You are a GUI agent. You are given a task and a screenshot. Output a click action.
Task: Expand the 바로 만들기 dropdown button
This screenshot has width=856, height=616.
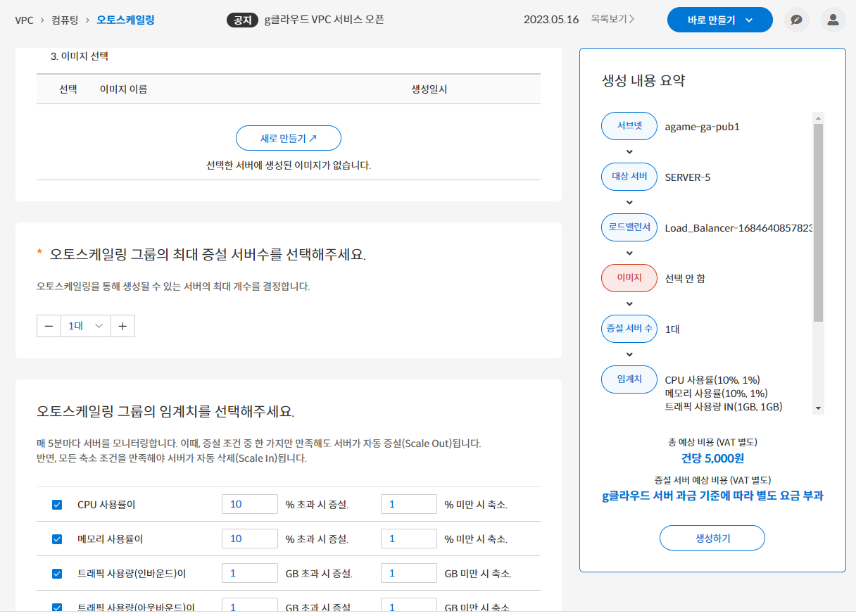720,20
